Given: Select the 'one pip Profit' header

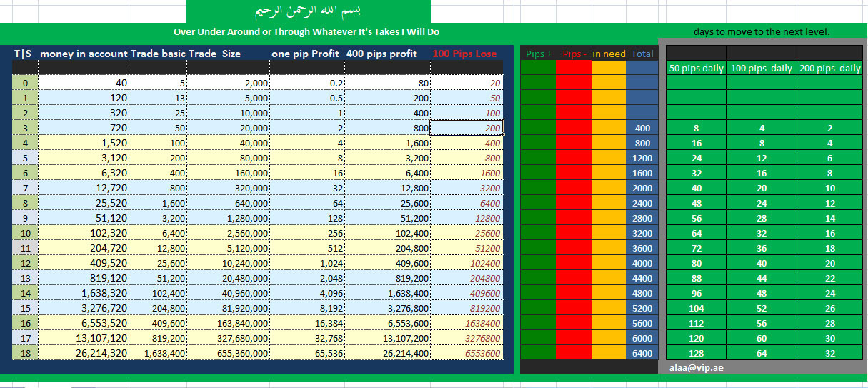Looking at the screenshot, I should pos(306,54).
